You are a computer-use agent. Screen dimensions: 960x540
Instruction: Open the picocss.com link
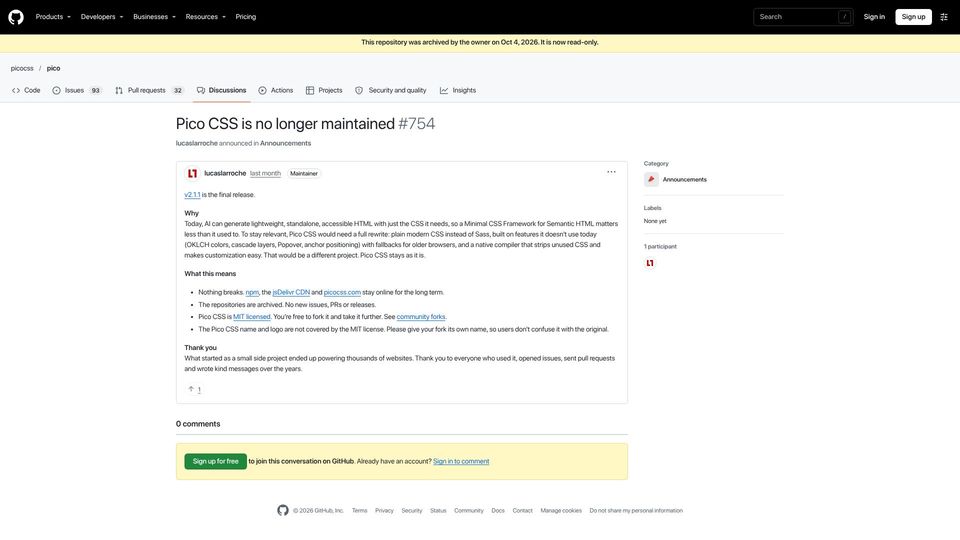click(342, 293)
